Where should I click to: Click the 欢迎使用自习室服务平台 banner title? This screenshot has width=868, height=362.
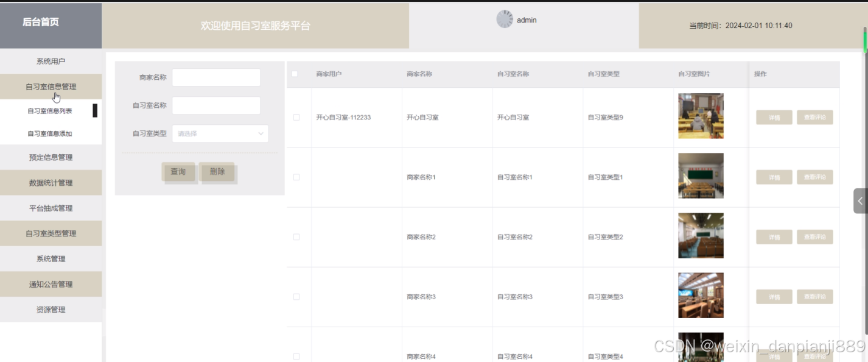pyautogui.click(x=256, y=26)
